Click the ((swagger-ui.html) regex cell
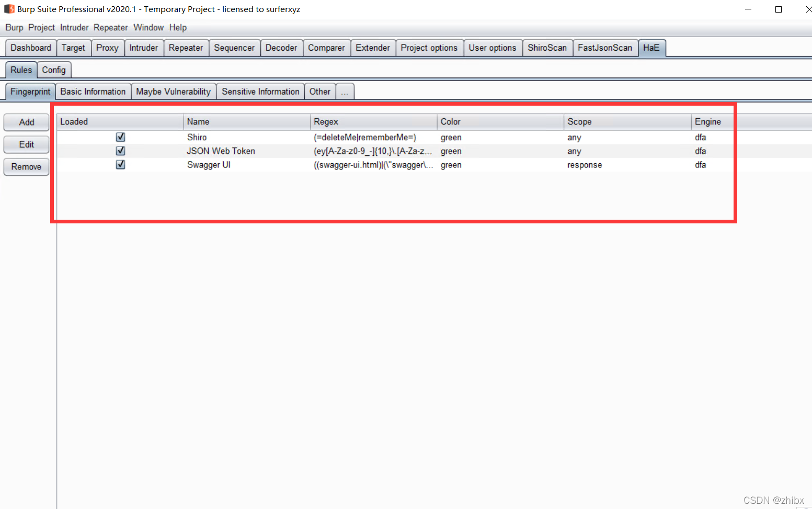The image size is (812, 509). pos(373,164)
